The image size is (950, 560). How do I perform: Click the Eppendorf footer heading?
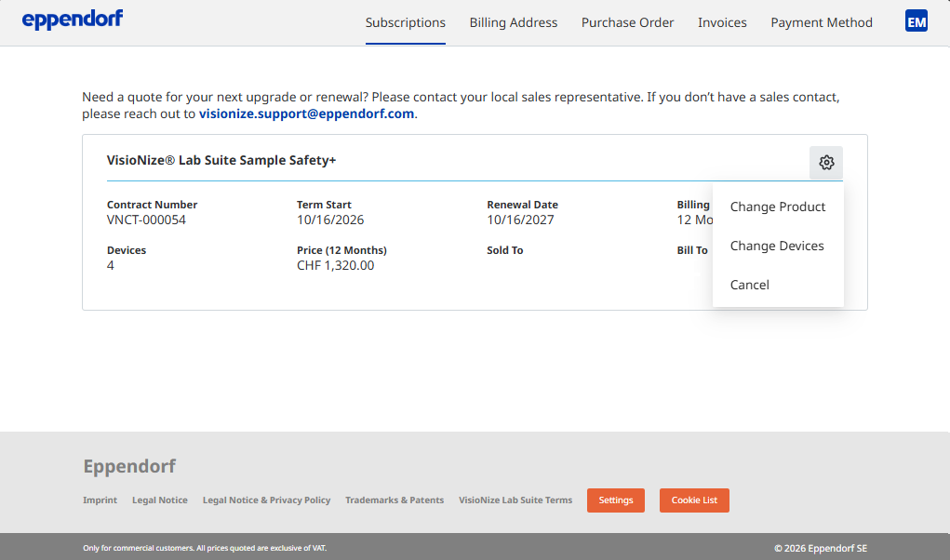pos(129,466)
